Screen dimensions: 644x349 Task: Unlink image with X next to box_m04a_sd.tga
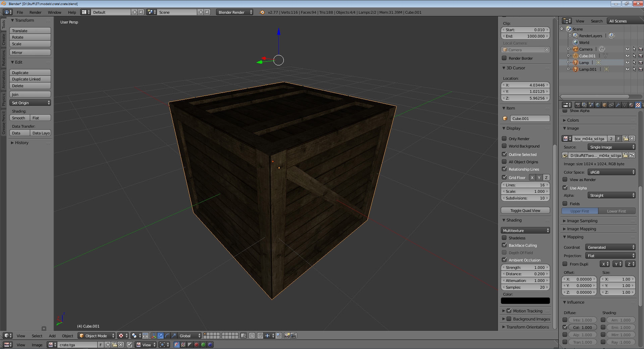pyautogui.click(x=632, y=138)
